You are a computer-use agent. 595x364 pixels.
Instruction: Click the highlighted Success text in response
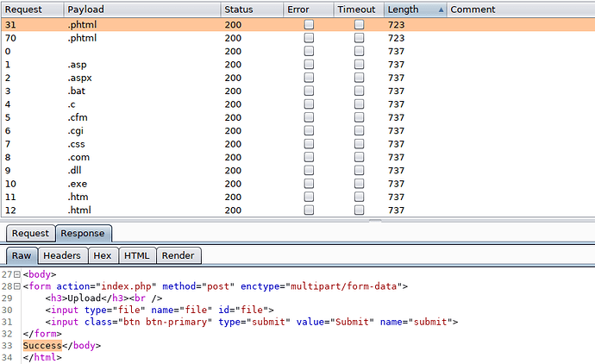42,345
